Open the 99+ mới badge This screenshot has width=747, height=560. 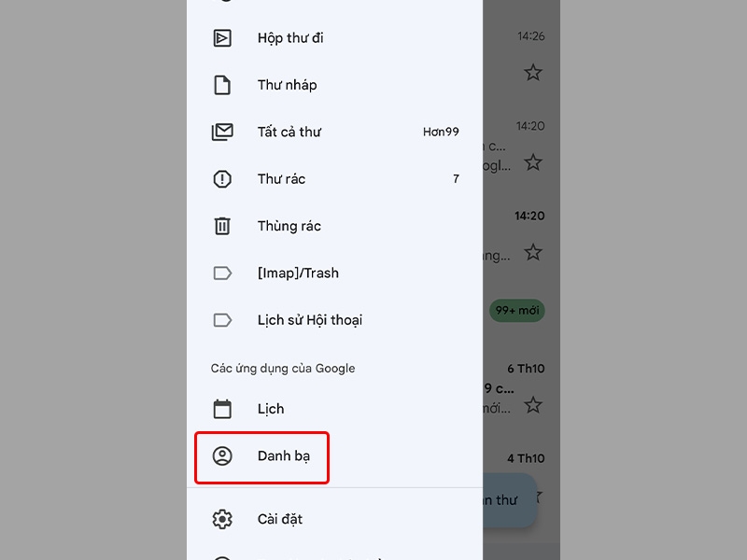click(516, 311)
